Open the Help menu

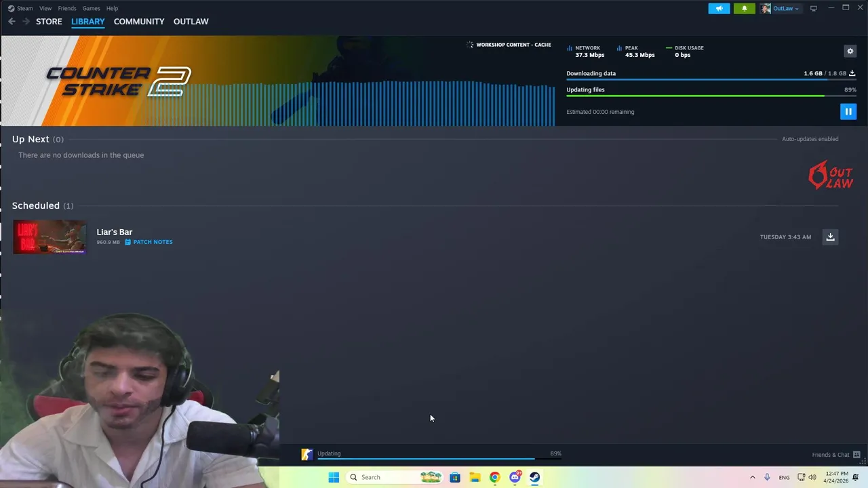tap(112, 8)
